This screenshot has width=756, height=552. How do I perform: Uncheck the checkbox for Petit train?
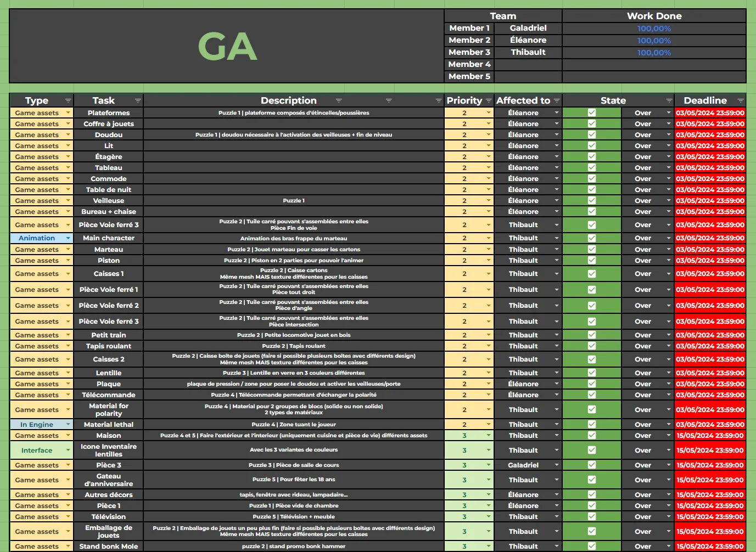(592, 335)
